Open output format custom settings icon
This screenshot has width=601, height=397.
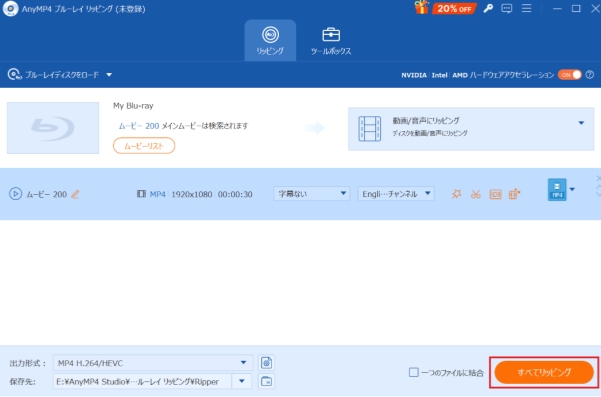[x=266, y=363]
